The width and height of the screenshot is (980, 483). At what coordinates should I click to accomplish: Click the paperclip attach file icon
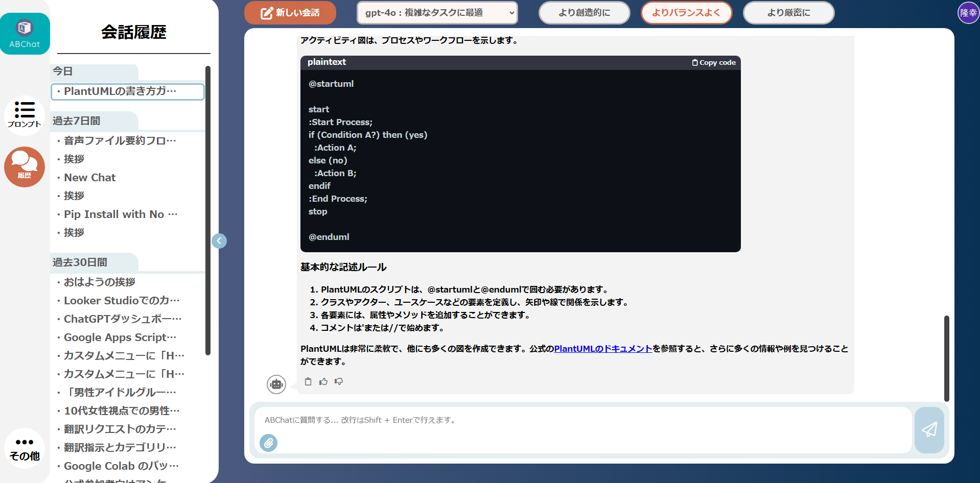268,443
